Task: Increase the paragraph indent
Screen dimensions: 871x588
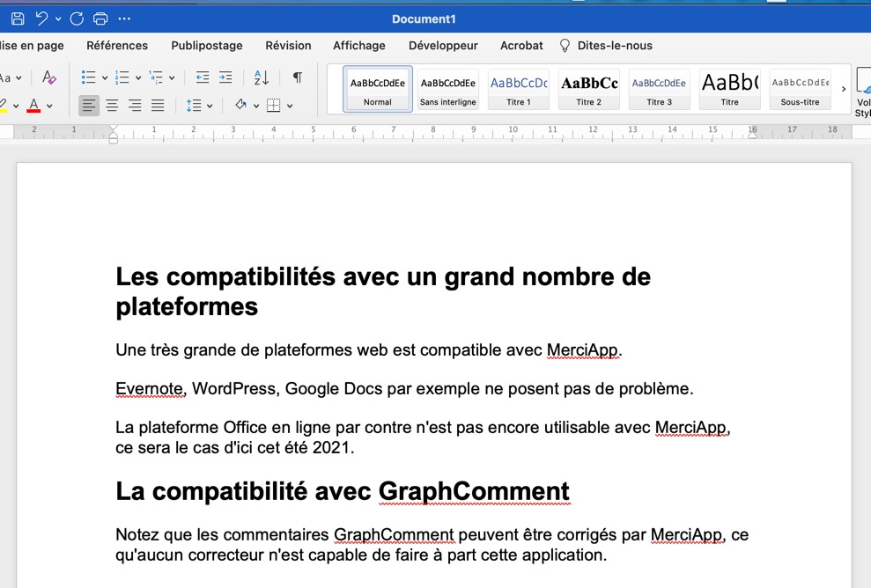Action: (x=225, y=77)
